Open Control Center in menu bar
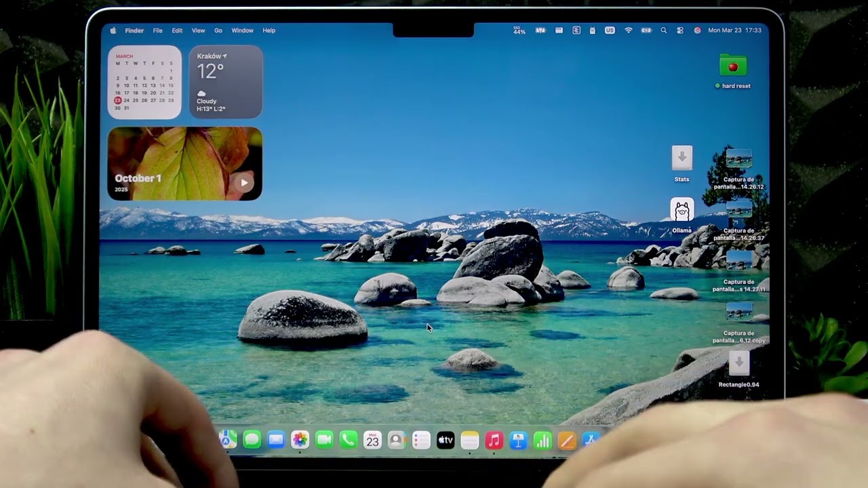This screenshot has width=868, height=488. (680, 30)
